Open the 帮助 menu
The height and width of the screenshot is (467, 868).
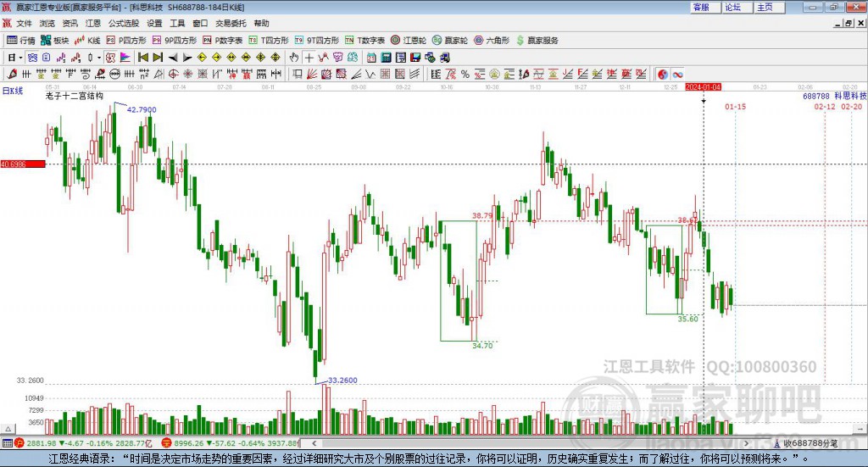[x=261, y=23]
